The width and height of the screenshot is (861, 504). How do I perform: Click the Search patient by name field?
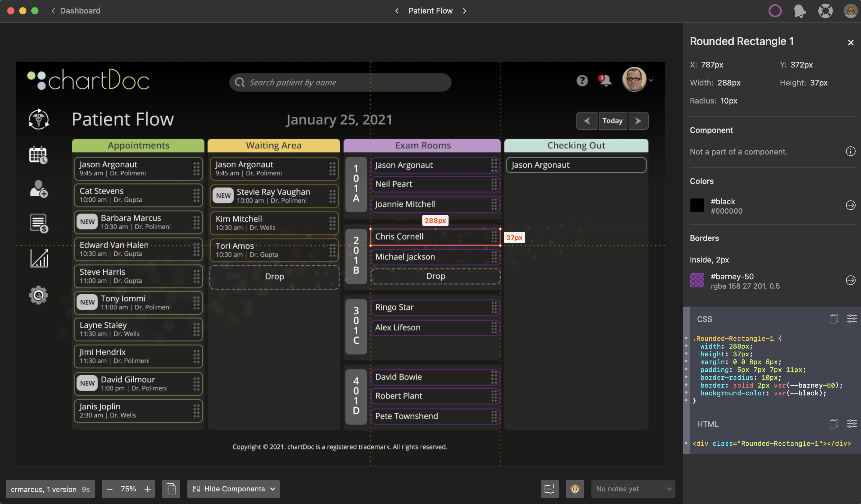tap(340, 82)
